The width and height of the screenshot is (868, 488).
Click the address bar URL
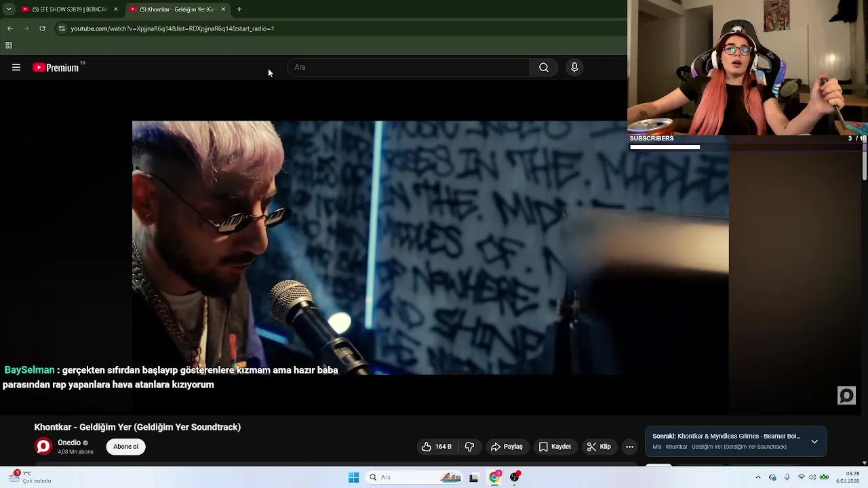click(172, 28)
